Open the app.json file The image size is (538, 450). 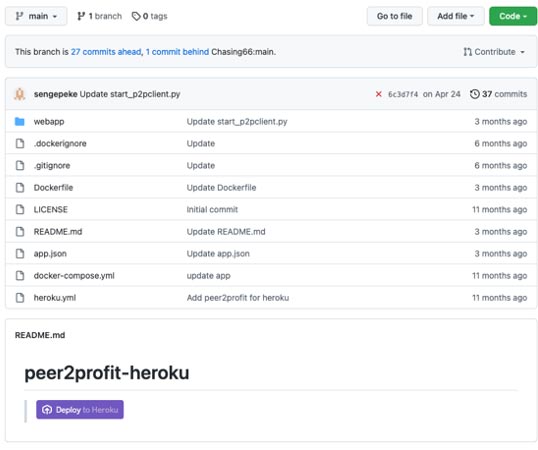pos(50,253)
